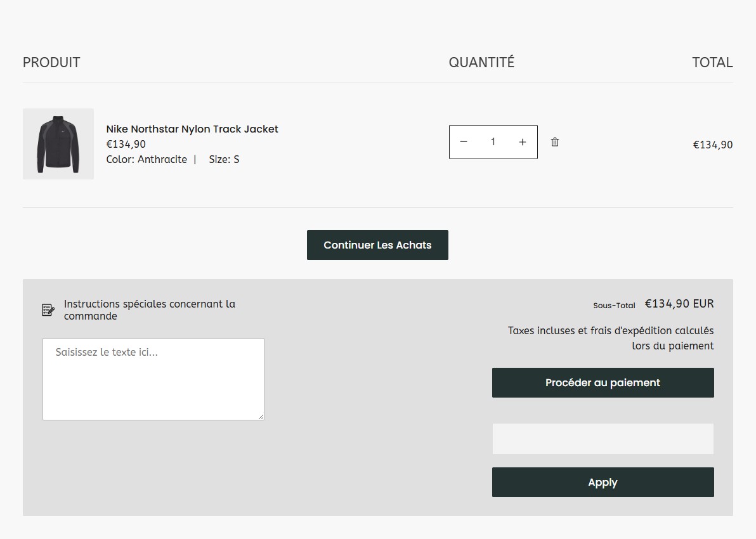Click the Instructions spéciales concernant la commande label
The width and height of the screenshot is (756, 539).
click(x=150, y=309)
